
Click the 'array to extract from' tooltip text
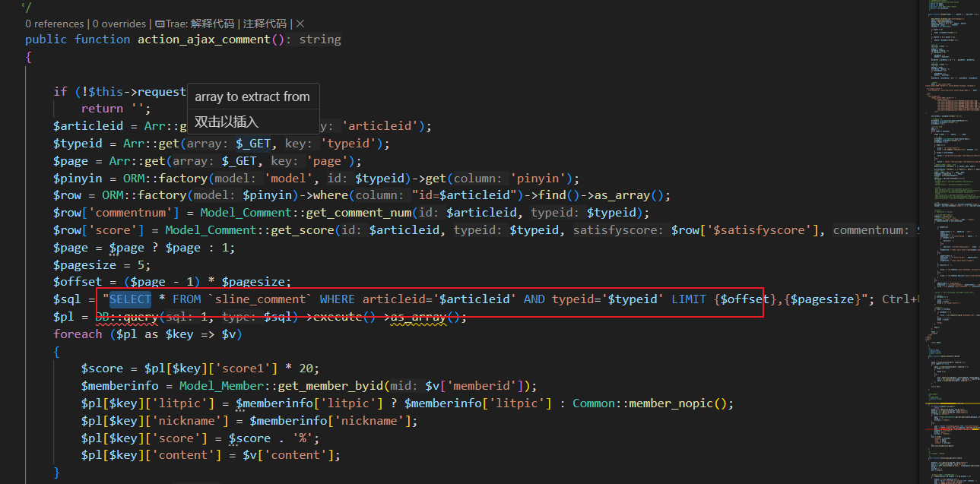click(252, 96)
